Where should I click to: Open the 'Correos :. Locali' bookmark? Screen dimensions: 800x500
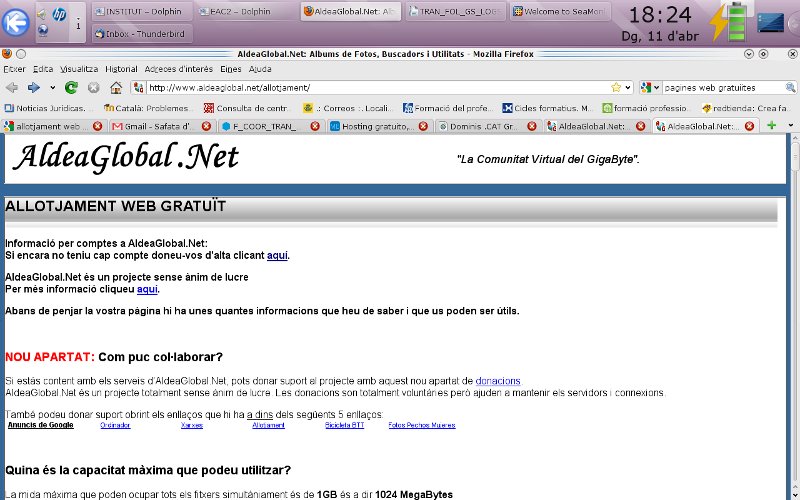point(347,108)
